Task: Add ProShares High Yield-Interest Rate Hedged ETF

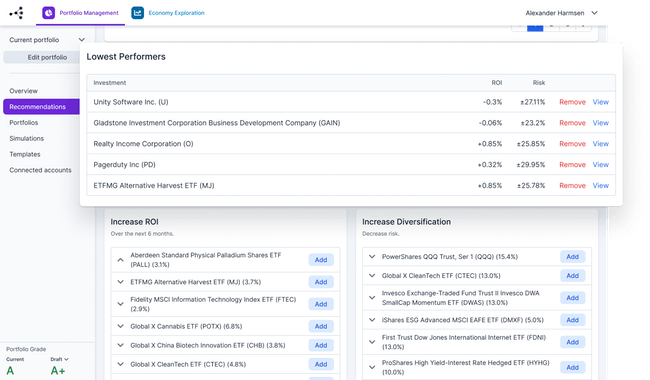Action: click(x=572, y=367)
